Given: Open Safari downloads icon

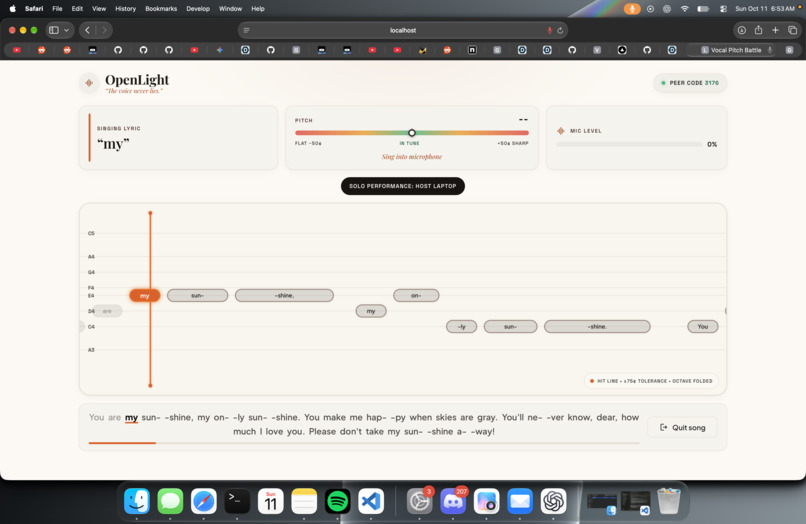Looking at the screenshot, I should tap(741, 30).
